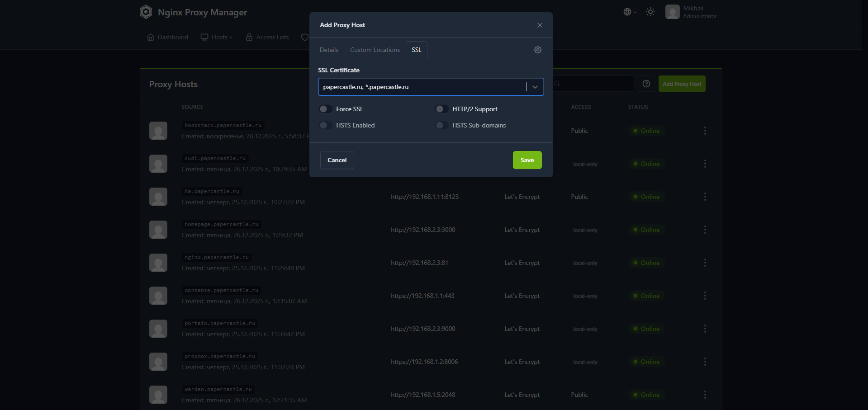868x410 pixels.
Task: Toggle the light theme sun icon
Action: tap(650, 12)
